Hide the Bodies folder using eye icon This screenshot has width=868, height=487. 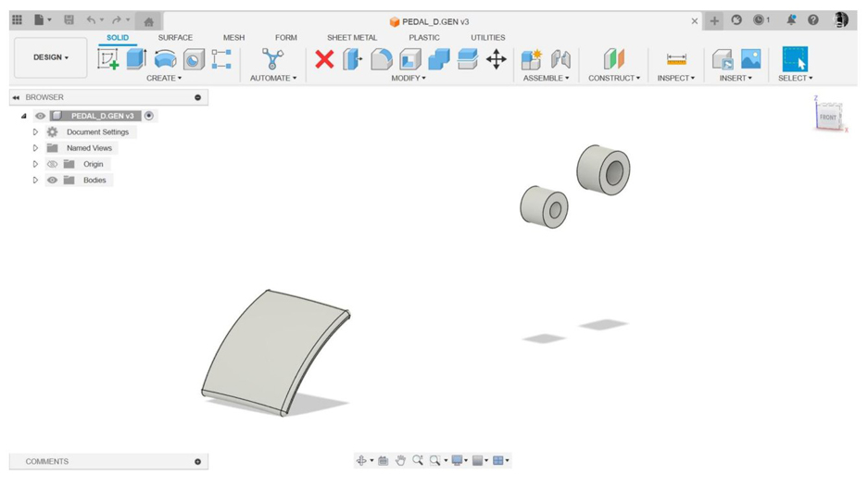tap(53, 181)
